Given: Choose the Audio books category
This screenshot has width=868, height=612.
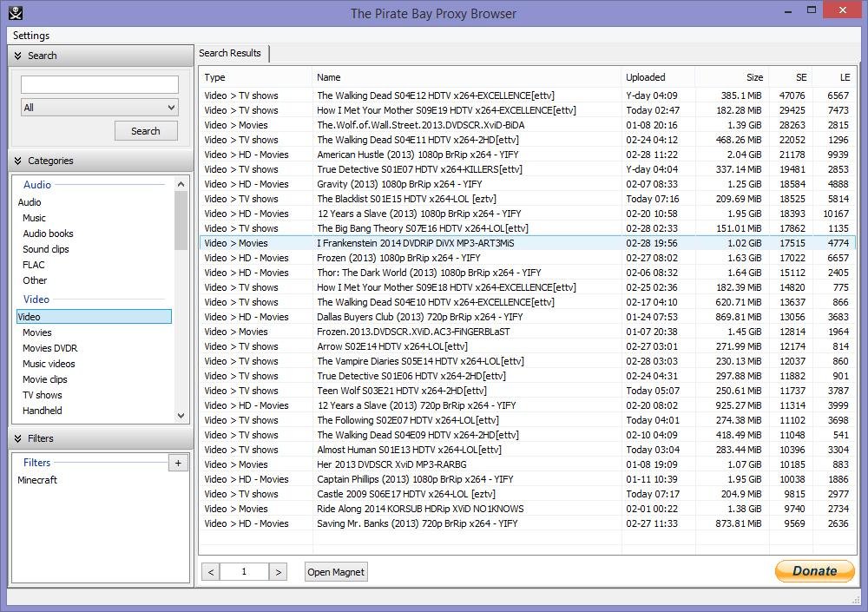Looking at the screenshot, I should pyautogui.click(x=48, y=234).
